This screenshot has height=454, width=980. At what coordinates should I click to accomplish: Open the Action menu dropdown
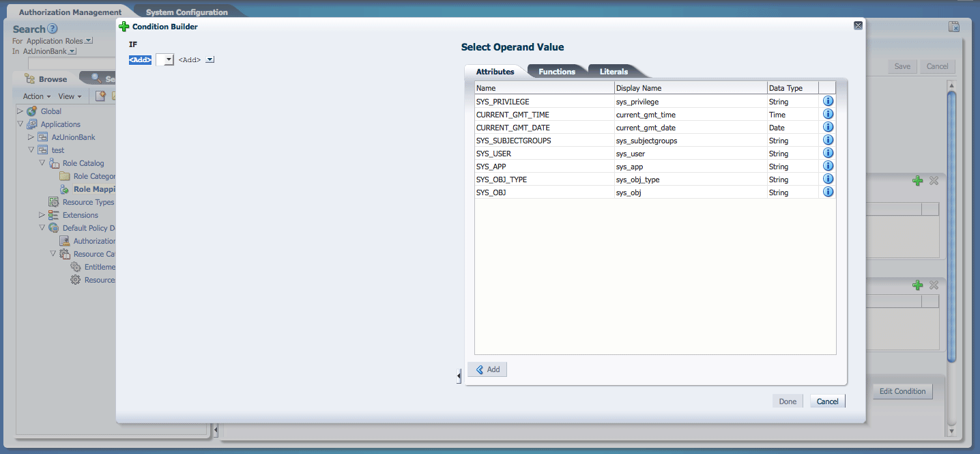[x=37, y=96]
